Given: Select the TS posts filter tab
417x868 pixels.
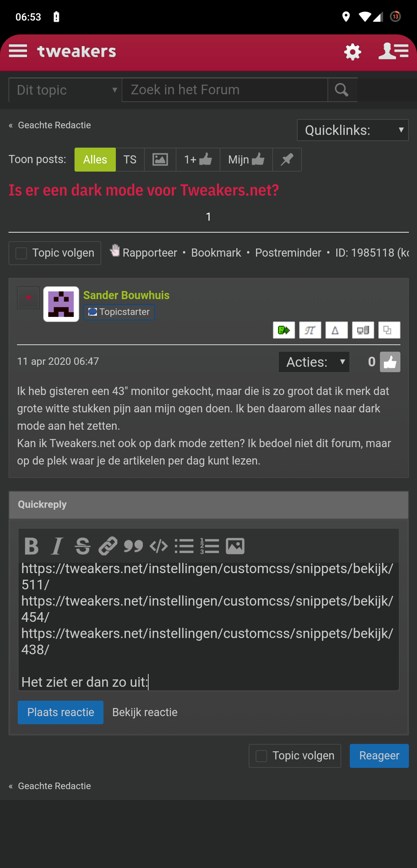Looking at the screenshot, I should [130, 160].
